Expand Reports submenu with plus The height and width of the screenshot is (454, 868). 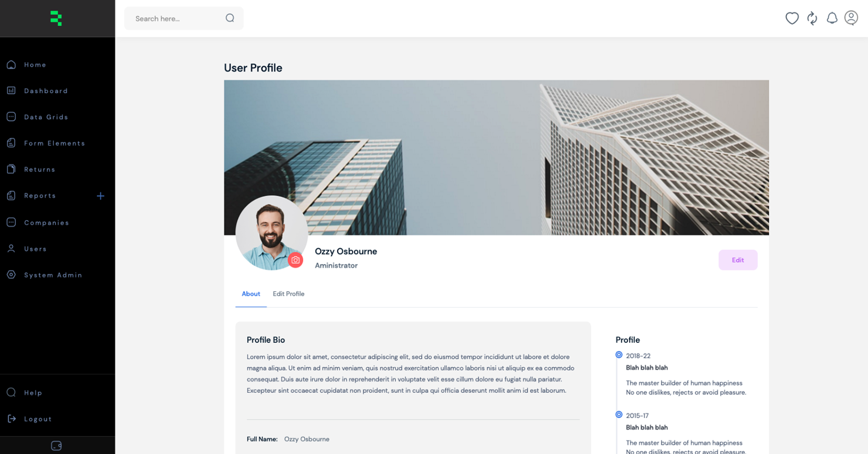click(101, 196)
